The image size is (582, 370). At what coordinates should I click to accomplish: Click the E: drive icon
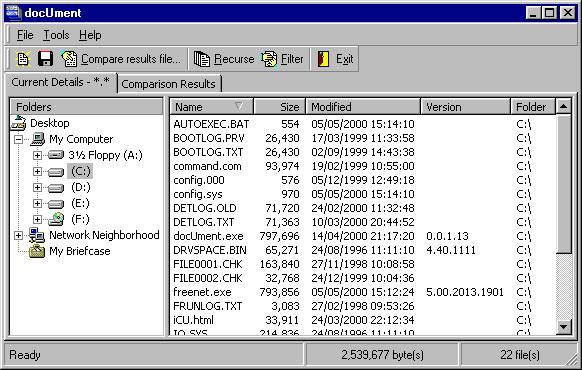click(x=56, y=204)
